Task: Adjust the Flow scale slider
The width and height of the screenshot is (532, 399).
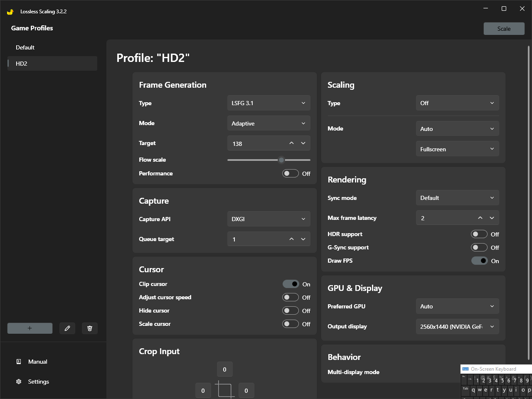Action: coord(269,160)
